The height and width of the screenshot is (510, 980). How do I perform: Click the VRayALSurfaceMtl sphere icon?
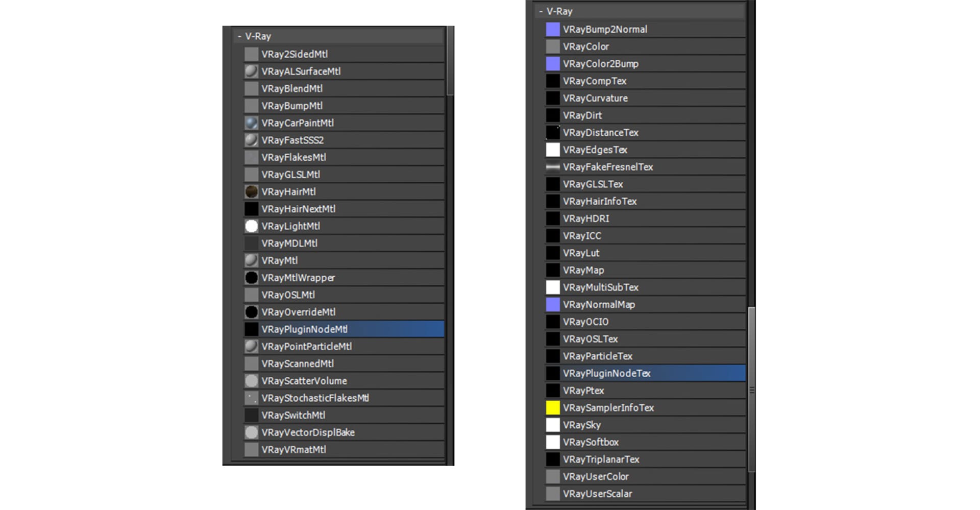[x=251, y=71]
